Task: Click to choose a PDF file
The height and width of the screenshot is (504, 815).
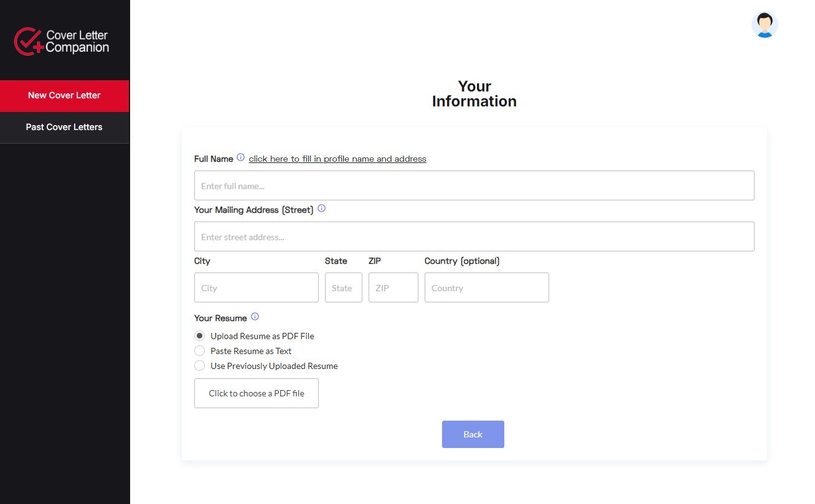Action: tap(257, 393)
